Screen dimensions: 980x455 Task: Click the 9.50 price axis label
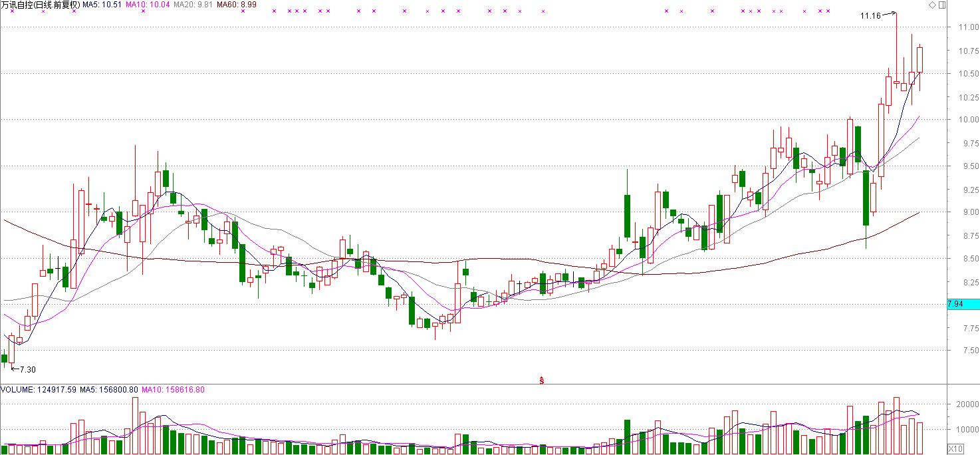coord(970,166)
